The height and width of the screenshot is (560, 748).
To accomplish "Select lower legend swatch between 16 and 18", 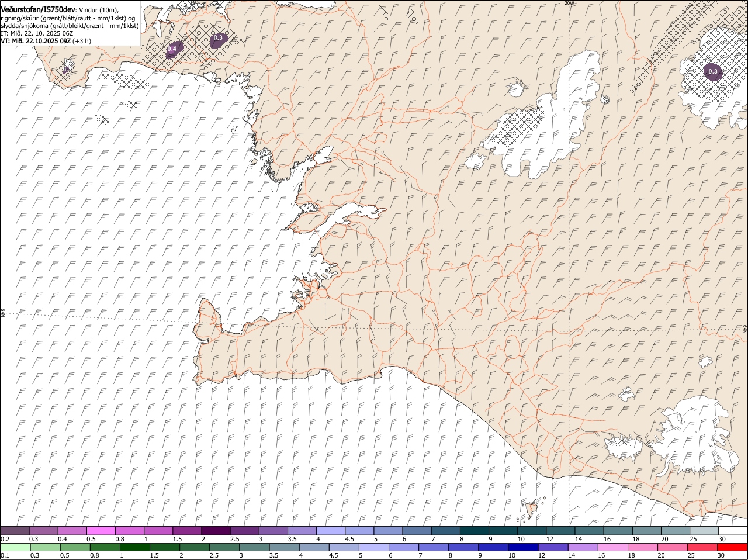I will click(x=613, y=547).
